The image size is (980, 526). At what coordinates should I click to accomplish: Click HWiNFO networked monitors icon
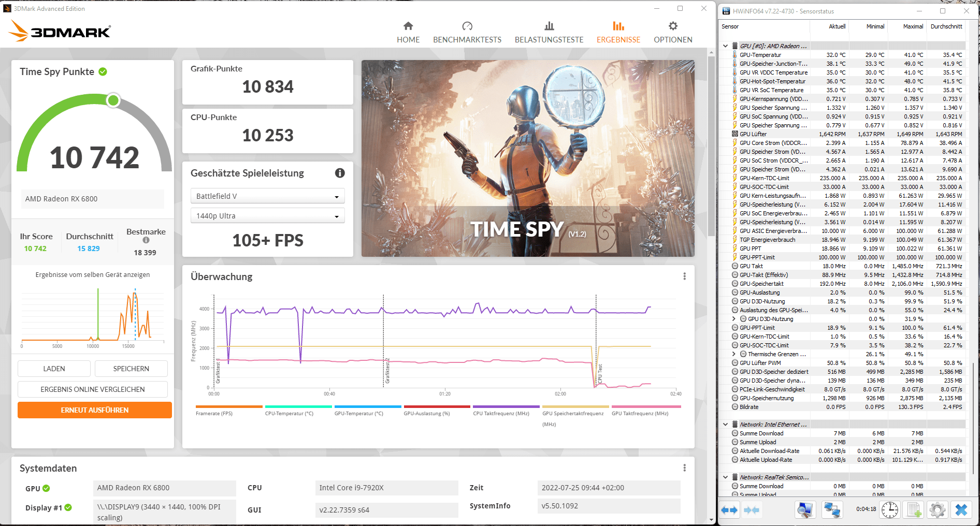(832, 510)
